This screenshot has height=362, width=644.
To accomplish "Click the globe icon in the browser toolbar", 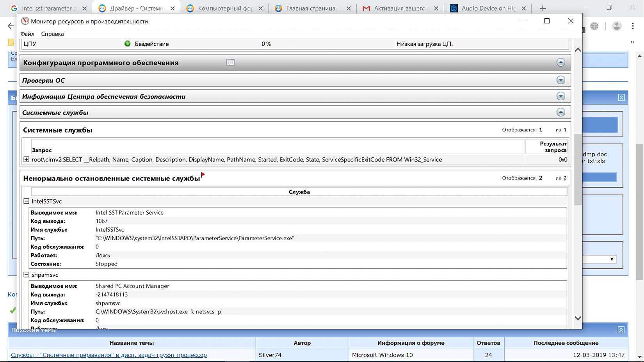I will pos(594,26).
